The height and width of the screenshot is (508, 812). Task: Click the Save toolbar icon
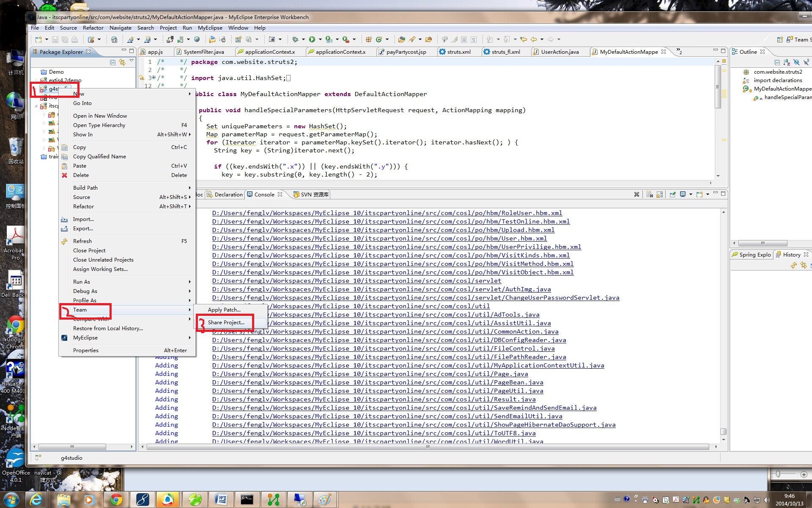[x=55, y=39]
